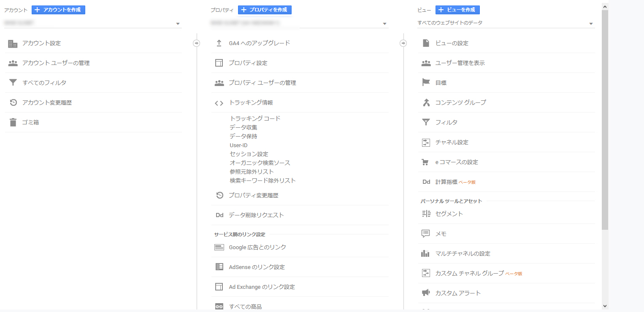Open オーガニック検索ソース submenu item

pos(260,163)
